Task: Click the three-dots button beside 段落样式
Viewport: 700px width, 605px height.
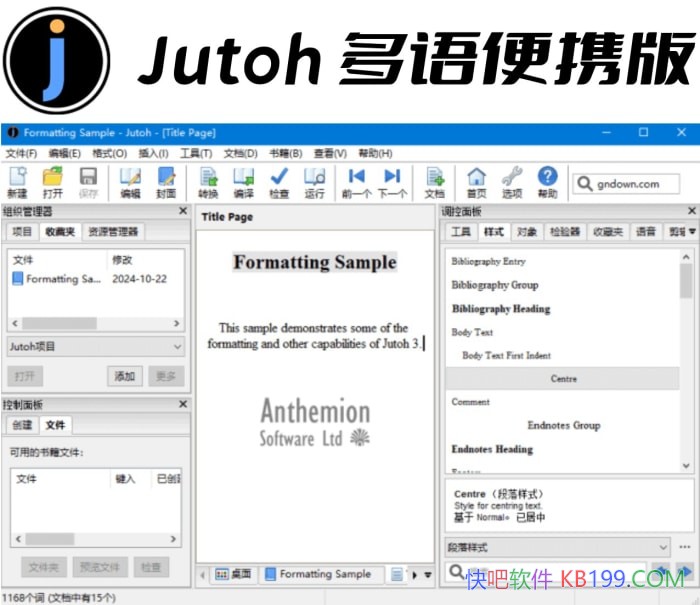Action: point(685,547)
